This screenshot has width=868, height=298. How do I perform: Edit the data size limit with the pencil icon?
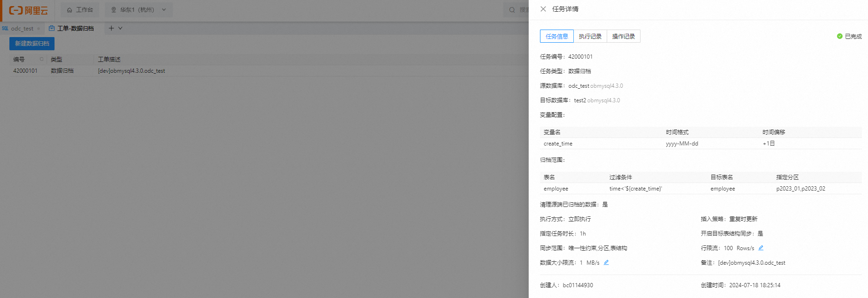tap(606, 262)
